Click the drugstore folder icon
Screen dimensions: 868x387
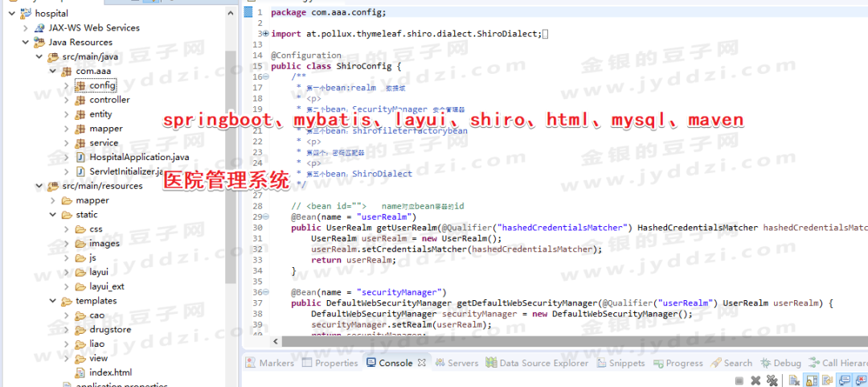pos(81,330)
